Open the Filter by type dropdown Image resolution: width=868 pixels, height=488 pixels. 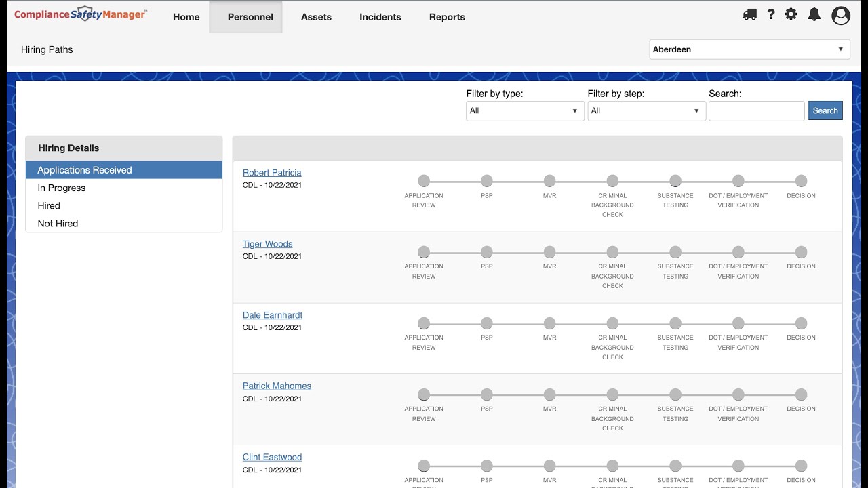click(525, 110)
